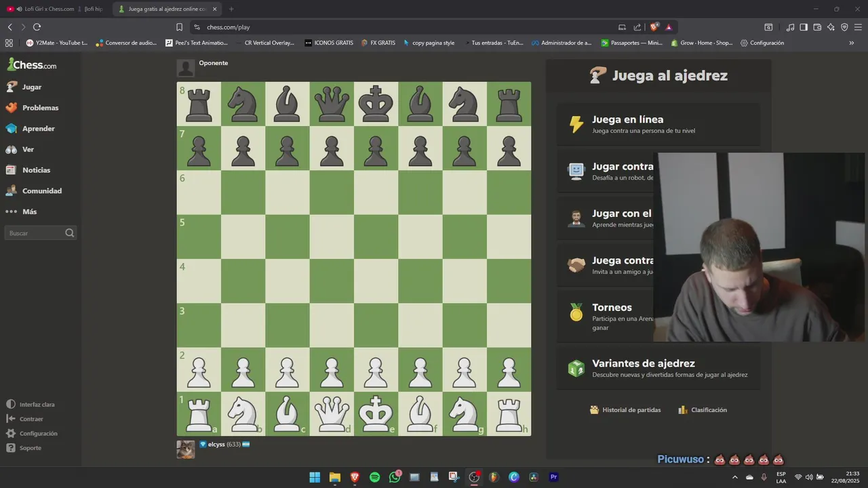This screenshot has height=488, width=868.
Task: Open Variantes de ajedrez
Action: [658, 368]
